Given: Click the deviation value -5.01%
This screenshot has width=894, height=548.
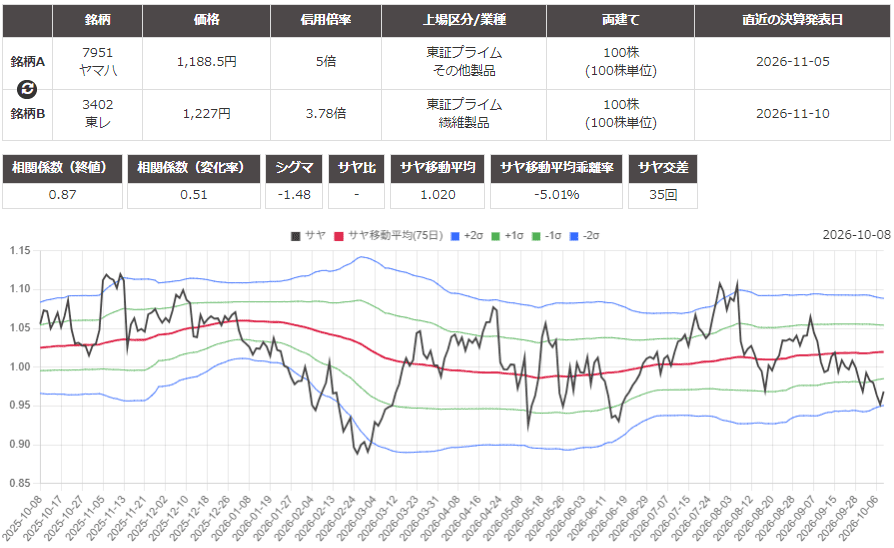Looking at the screenshot, I should 556,195.
